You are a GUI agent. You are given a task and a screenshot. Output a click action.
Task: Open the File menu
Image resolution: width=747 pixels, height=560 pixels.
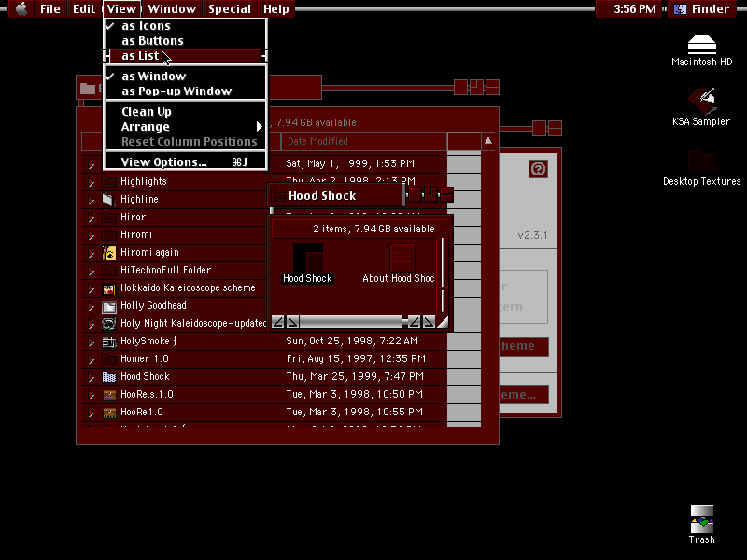click(50, 8)
